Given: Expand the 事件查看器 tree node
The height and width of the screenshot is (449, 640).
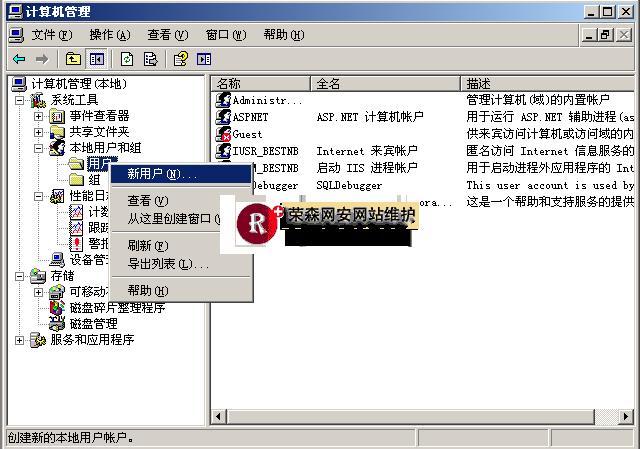Looking at the screenshot, I should click(x=39, y=116).
